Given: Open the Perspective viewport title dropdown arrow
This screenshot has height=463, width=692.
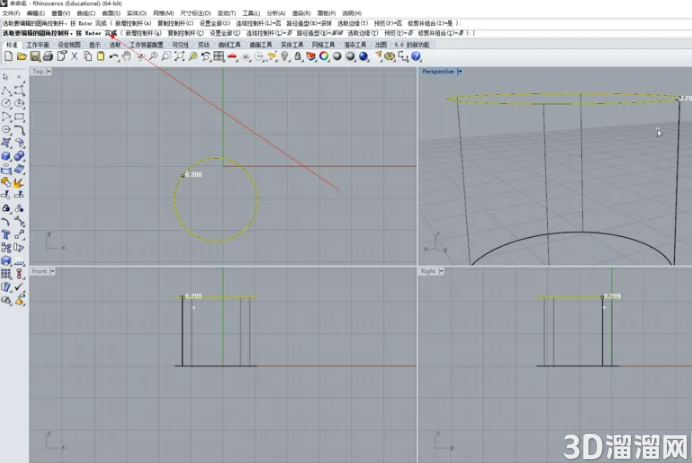Looking at the screenshot, I should click(x=459, y=72).
